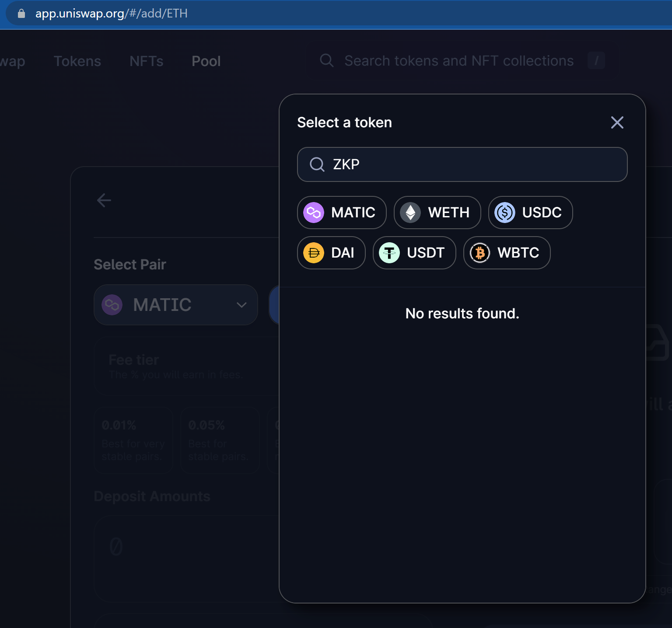Open the NFTs section
This screenshot has width=672, height=628.
[x=146, y=61]
